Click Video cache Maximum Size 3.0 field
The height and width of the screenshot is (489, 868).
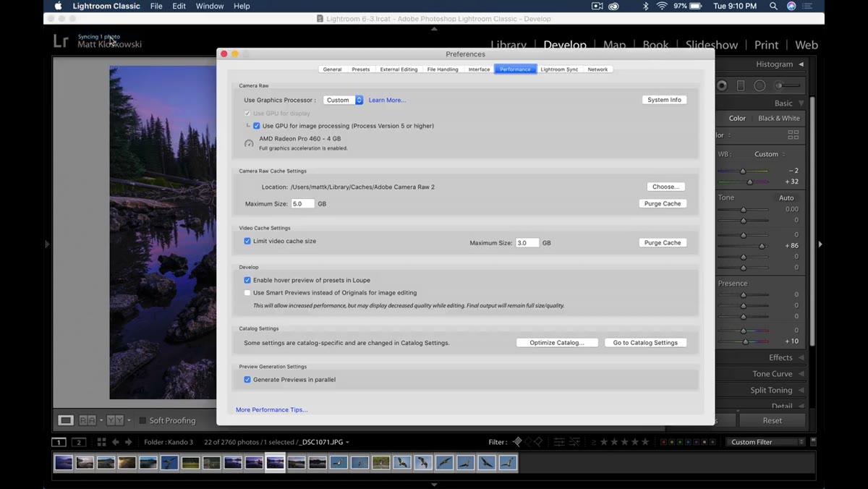click(527, 243)
